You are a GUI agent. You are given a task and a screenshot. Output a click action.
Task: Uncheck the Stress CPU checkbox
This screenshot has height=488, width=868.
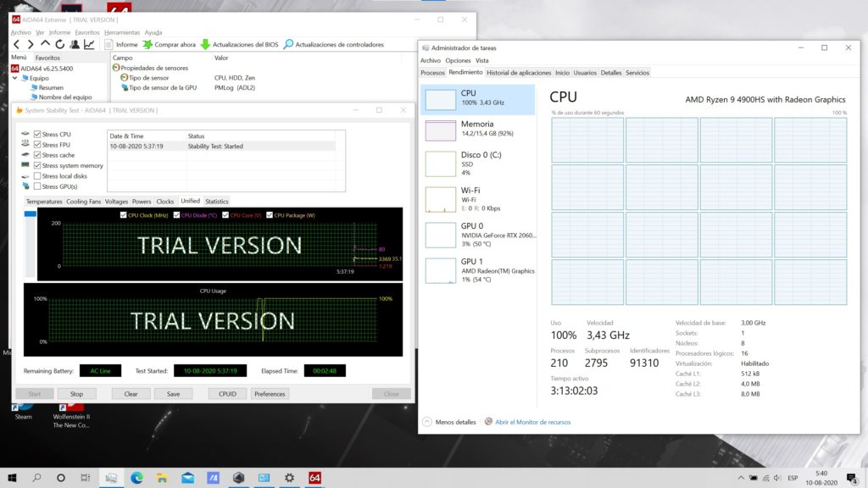point(37,134)
